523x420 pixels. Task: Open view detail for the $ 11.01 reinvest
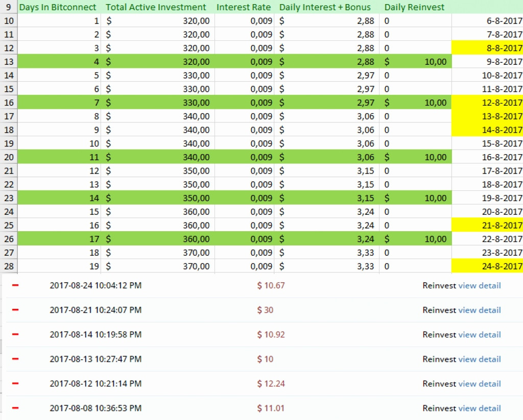(480, 408)
